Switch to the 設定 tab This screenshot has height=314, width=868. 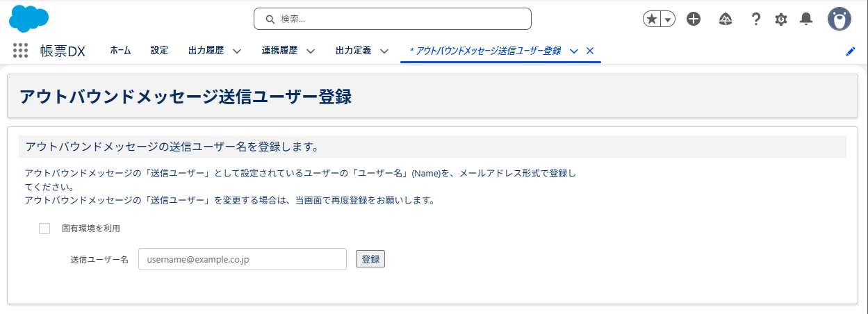pyautogui.click(x=159, y=51)
